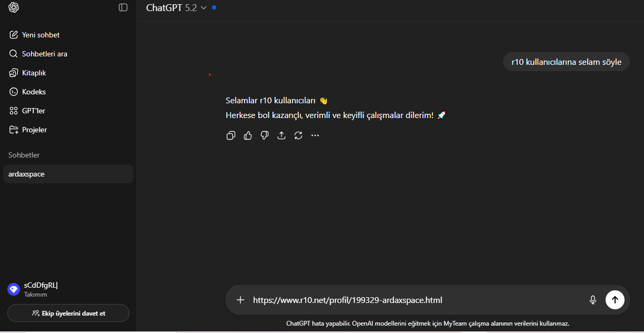Click the Selamlar r10 kullanıcıları text
Image resolution: width=644 pixels, height=333 pixels.
point(277,100)
